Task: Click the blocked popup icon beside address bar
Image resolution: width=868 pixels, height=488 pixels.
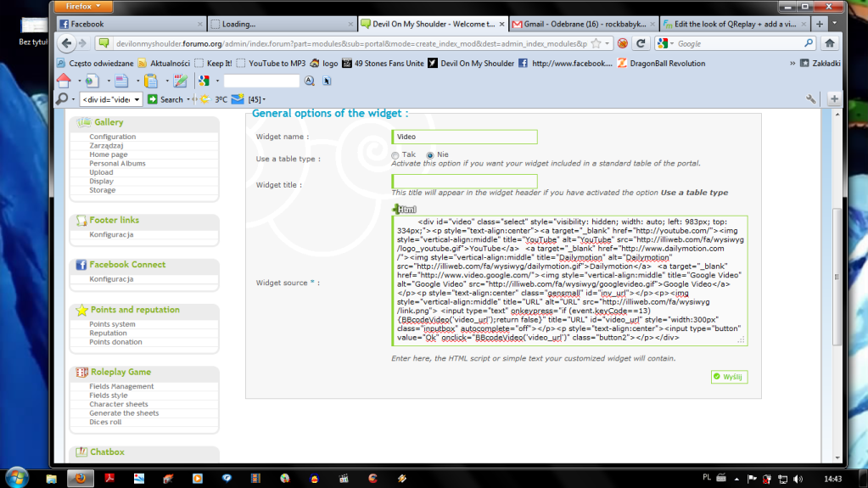Action: [x=623, y=43]
